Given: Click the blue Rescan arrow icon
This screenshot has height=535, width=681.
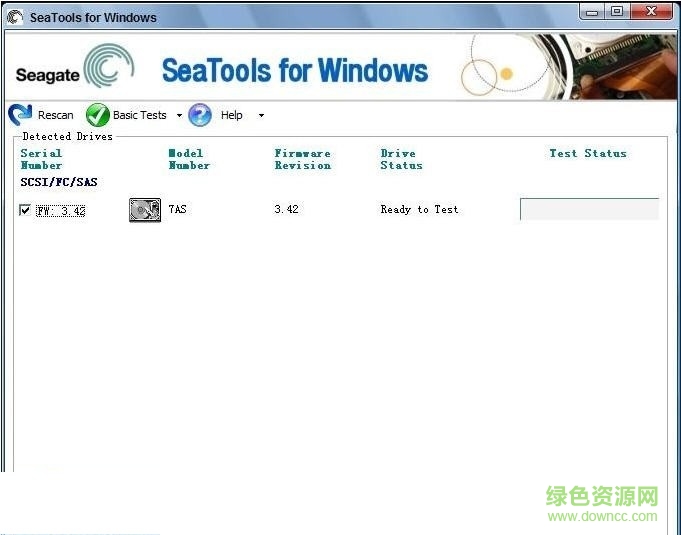Looking at the screenshot, I should pyautogui.click(x=20, y=115).
